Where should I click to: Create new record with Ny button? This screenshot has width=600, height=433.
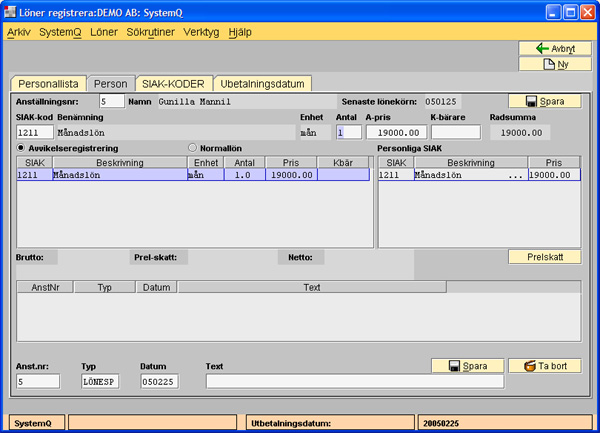(549, 65)
